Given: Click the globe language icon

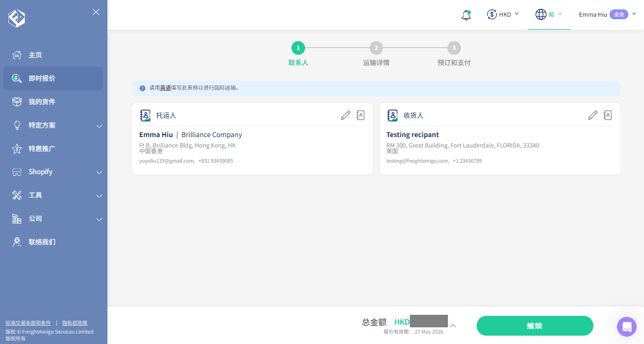Looking at the screenshot, I should click(541, 15).
